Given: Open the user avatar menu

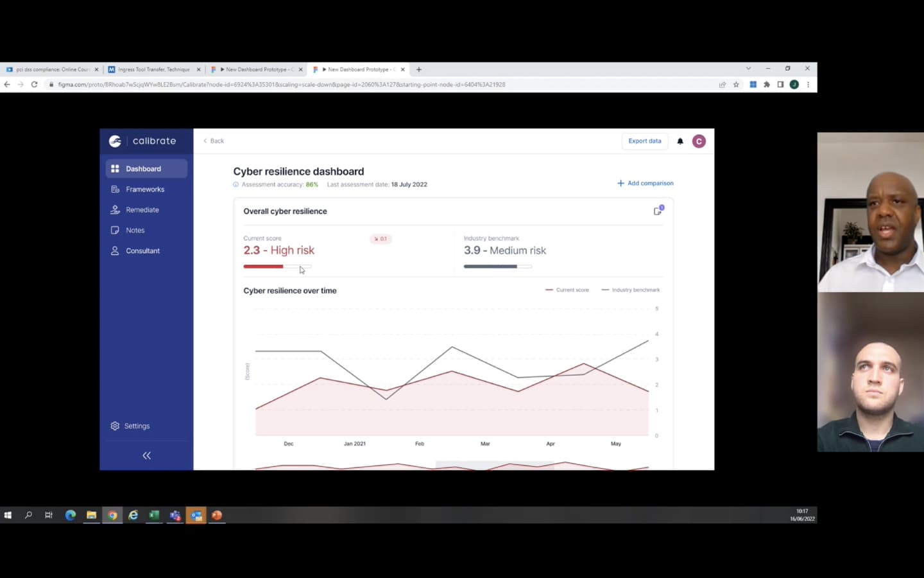Looking at the screenshot, I should (x=699, y=141).
